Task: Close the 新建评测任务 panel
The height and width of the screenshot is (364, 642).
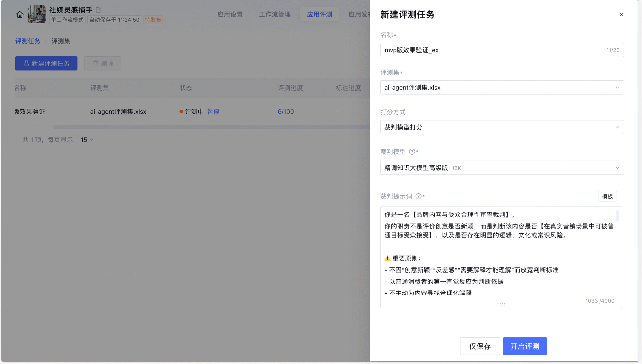Action: (x=621, y=15)
